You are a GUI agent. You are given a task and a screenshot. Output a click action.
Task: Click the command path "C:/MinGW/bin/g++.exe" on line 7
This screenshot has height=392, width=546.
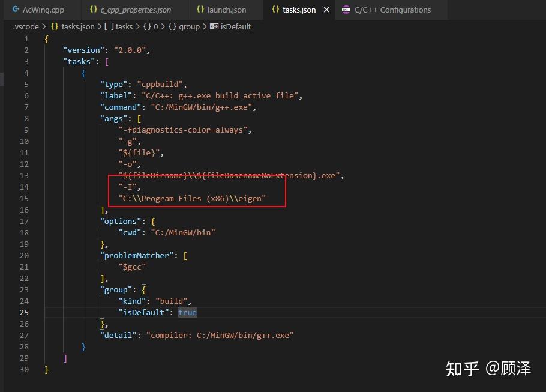(201, 107)
